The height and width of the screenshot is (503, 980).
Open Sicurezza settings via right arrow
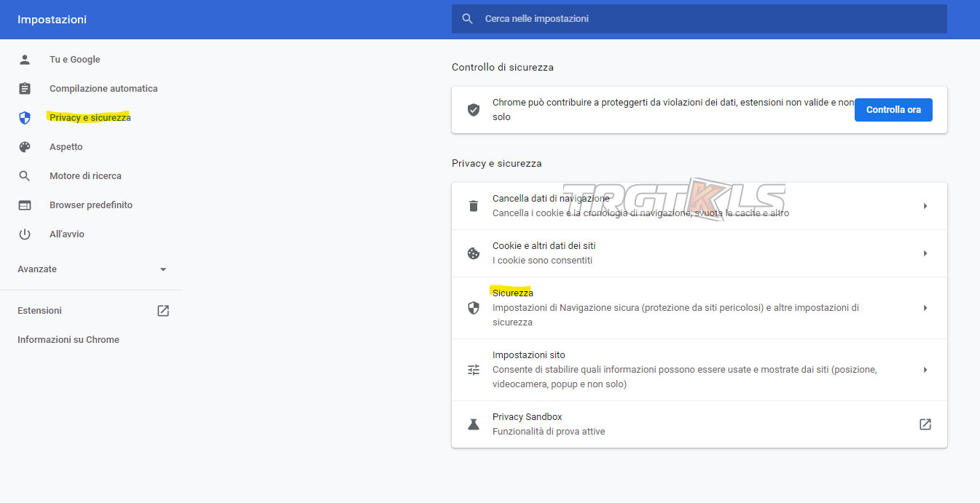925,308
